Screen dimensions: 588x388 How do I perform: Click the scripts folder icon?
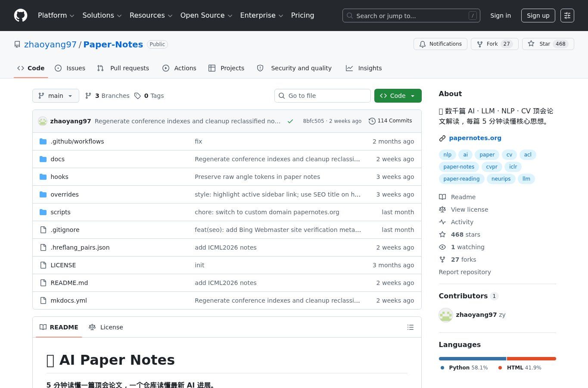point(43,212)
